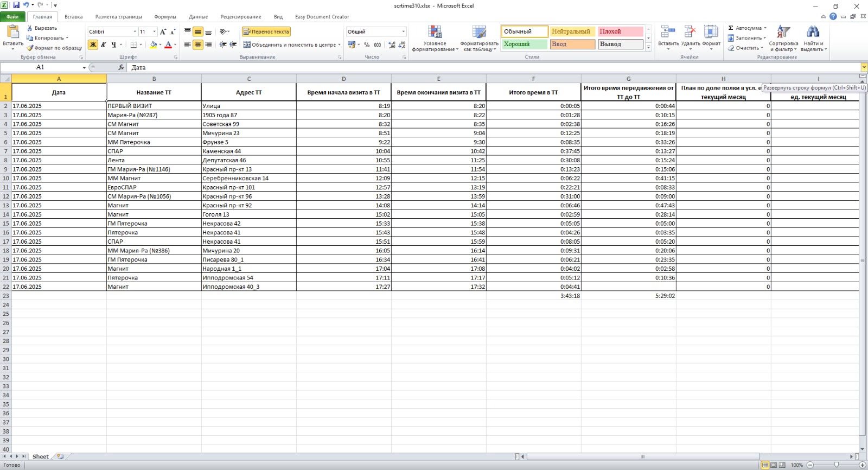Open the font size 11 dropdown
This screenshot has height=470, width=868.
tap(155, 31)
